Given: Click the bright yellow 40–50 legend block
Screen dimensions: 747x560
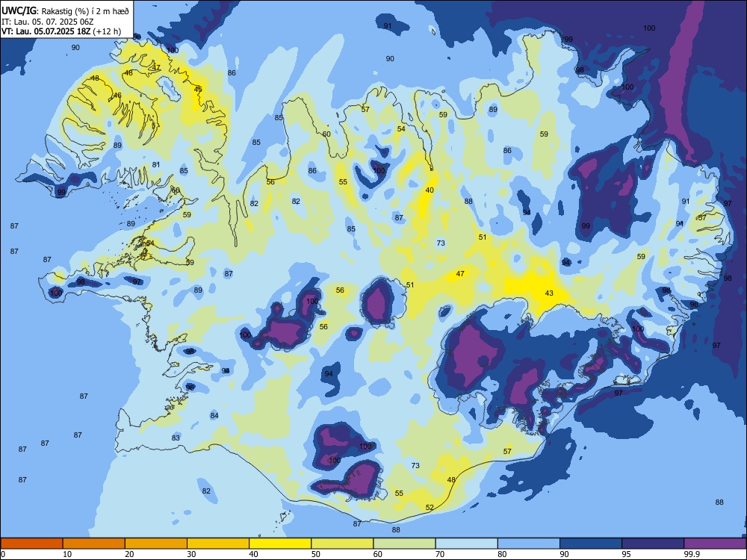Looking at the screenshot, I should pyautogui.click(x=280, y=544).
